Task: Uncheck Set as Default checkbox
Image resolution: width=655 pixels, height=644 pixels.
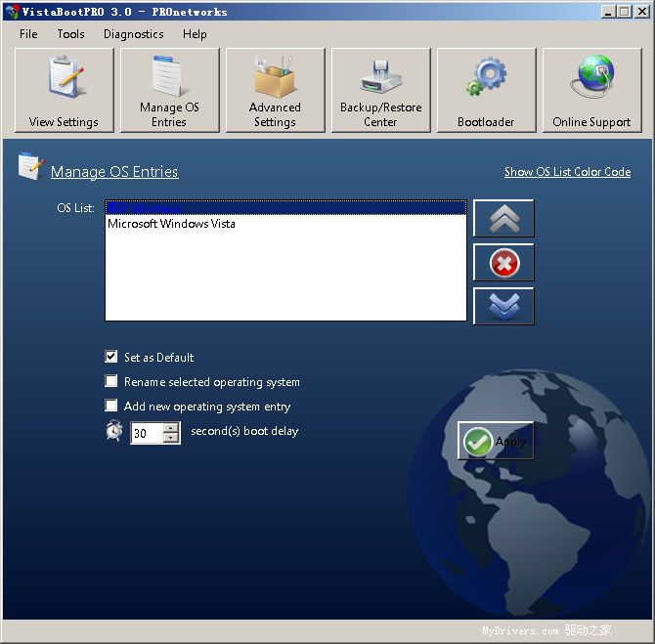Action: pos(111,357)
